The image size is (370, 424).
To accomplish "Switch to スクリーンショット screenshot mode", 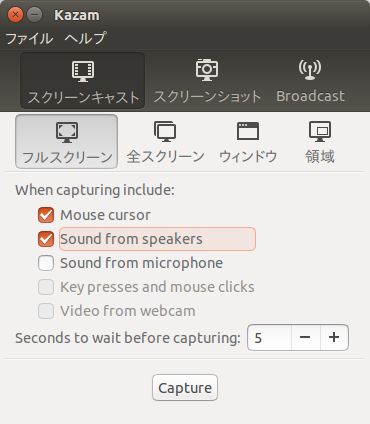I will (x=207, y=80).
